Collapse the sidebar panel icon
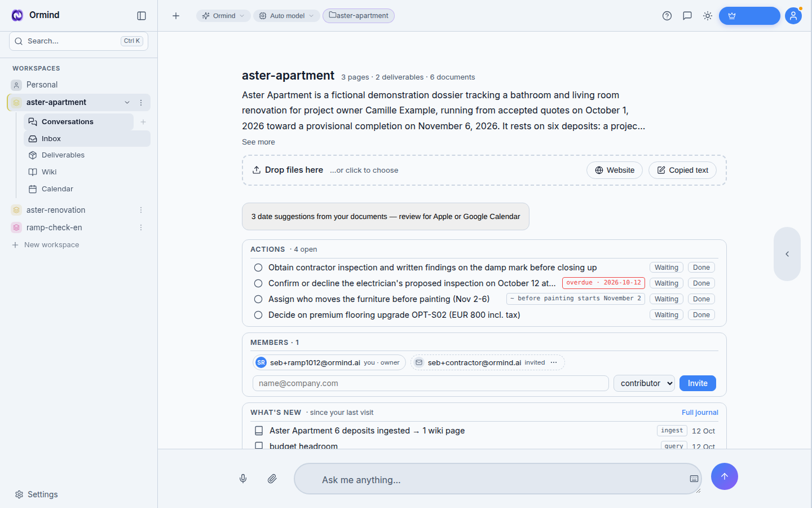 142,16
